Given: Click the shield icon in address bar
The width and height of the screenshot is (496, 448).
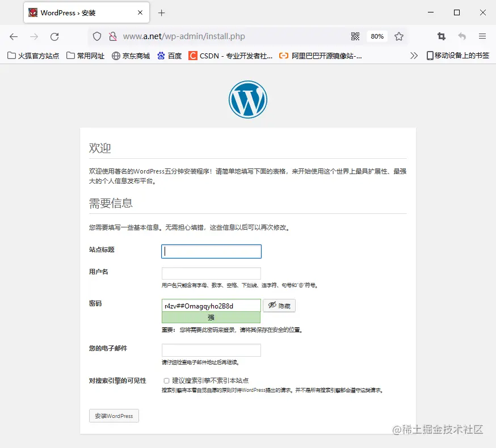Looking at the screenshot, I should [x=97, y=36].
